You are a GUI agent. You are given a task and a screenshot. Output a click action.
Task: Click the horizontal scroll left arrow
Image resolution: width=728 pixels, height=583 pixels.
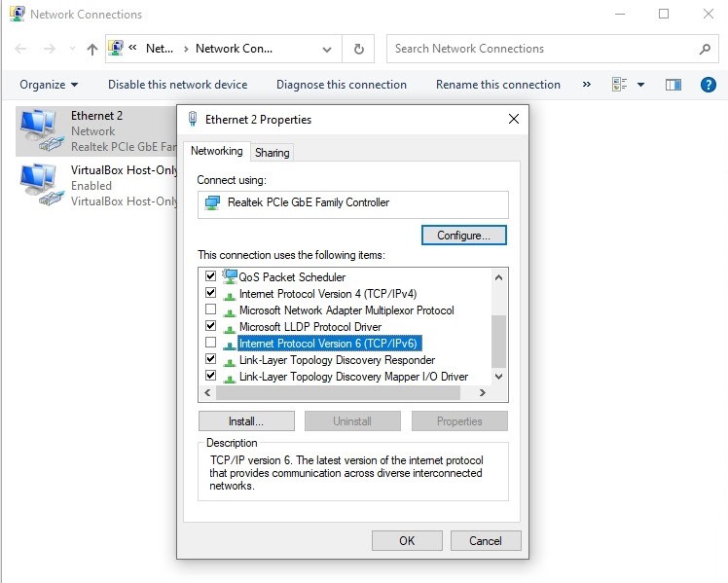tap(207, 392)
